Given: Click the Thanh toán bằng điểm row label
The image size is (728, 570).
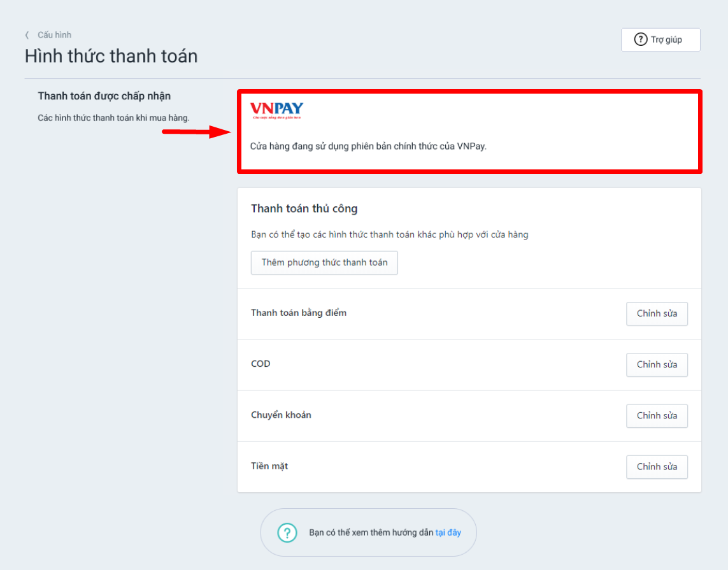Looking at the screenshot, I should (x=298, y=313).
